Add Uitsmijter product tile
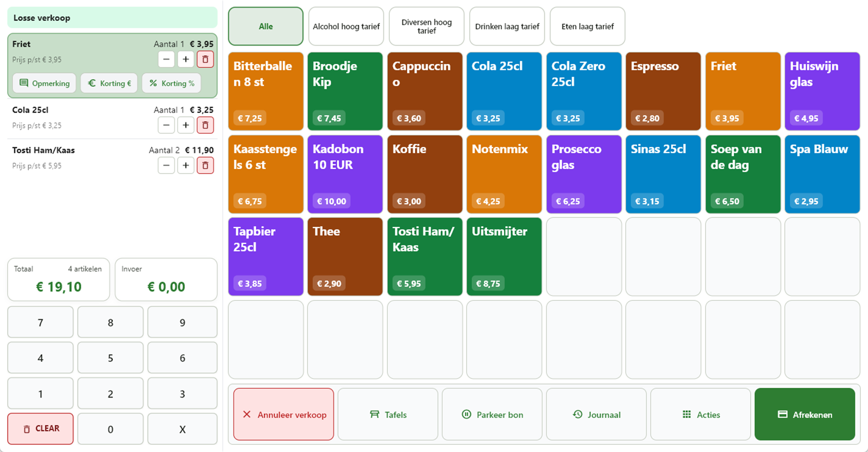This screenshot has width=868, height=452. [505, 257]
